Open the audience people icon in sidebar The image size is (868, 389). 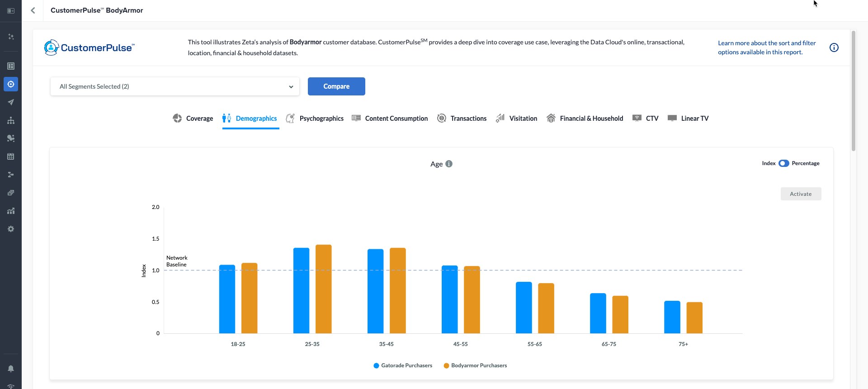click(11, 138)
